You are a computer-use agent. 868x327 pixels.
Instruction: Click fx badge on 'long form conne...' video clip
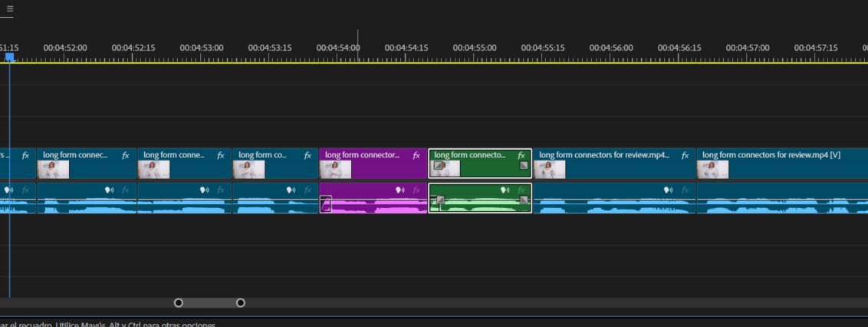(x=221, y=156)
